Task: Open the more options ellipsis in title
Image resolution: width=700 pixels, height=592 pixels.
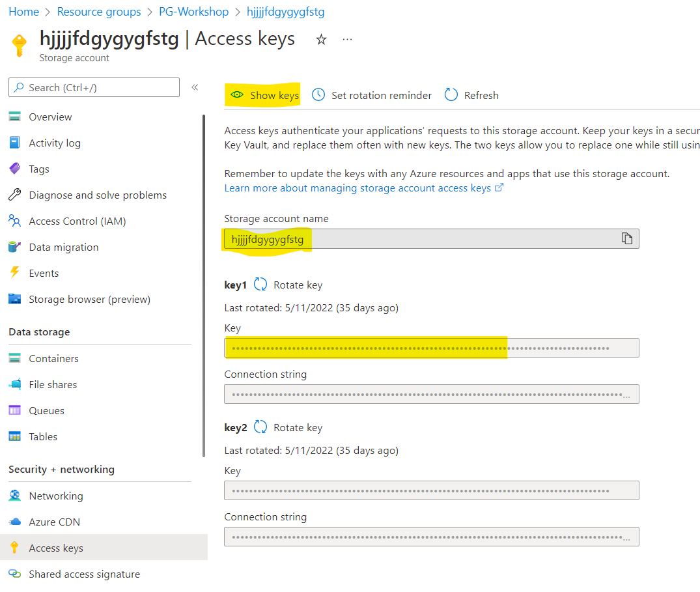Action: [x=347, y=40]
